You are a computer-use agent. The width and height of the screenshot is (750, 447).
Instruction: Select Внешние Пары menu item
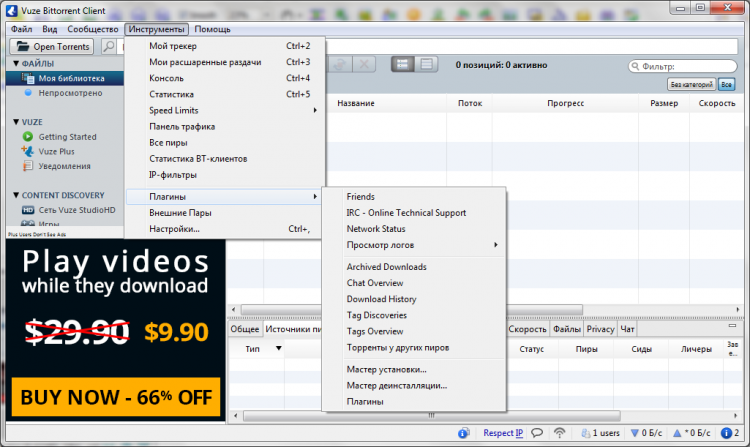tap(225, 213)
